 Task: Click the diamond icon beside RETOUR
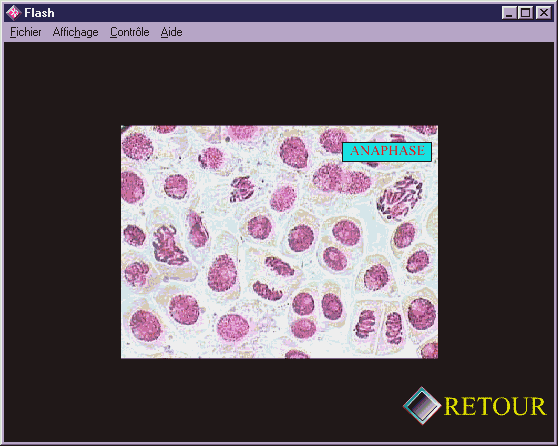click(422, 406)
